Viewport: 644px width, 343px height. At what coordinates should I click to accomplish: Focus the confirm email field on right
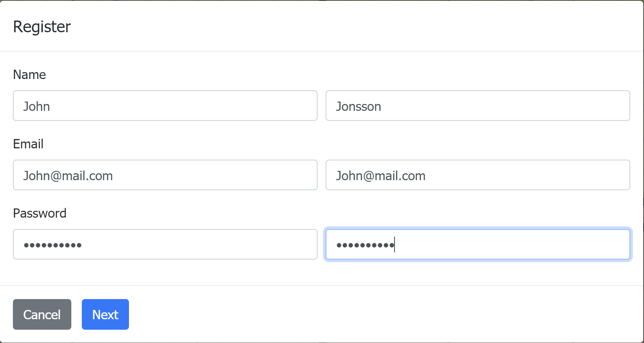coord(478,175)
